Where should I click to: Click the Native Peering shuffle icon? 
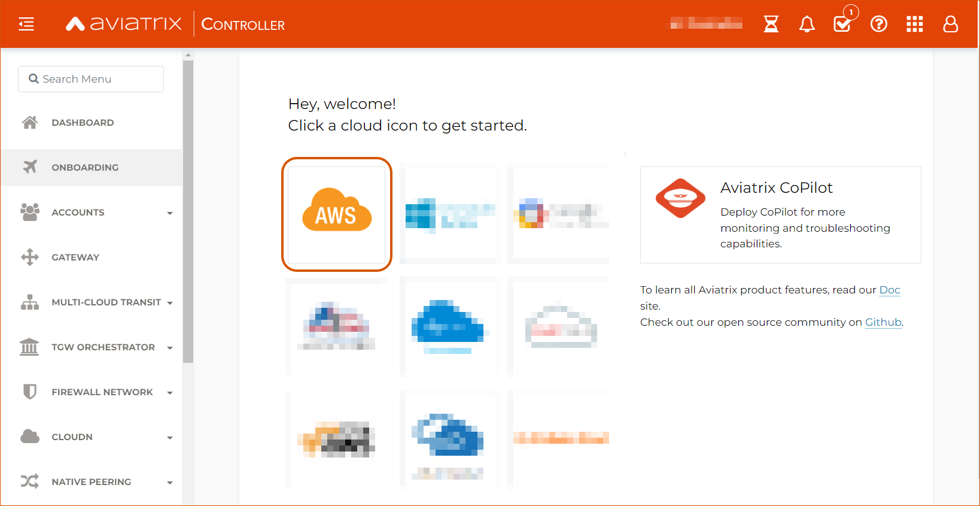30,481
